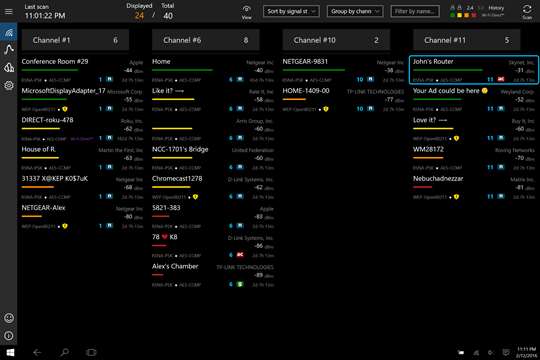Viewport: 540px width, 360px height.
Task: Select Conference Room #29 network
Action: click(x=82, y=70)
